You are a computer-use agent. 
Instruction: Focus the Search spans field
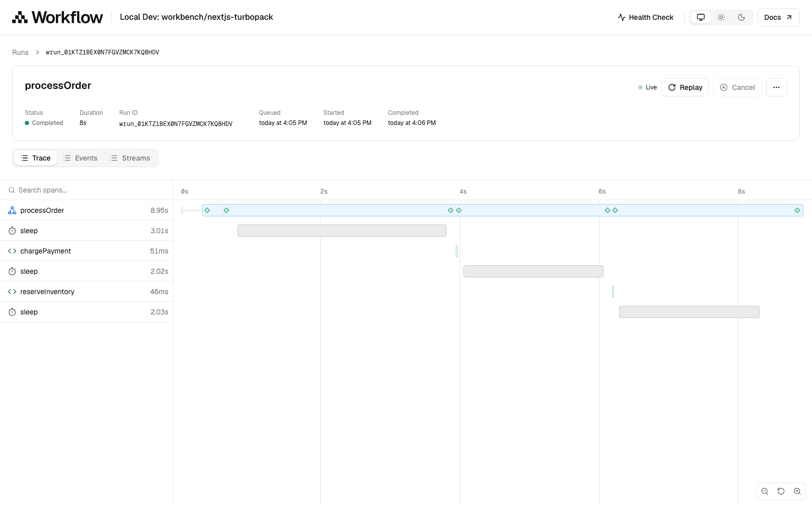(86, 190)
